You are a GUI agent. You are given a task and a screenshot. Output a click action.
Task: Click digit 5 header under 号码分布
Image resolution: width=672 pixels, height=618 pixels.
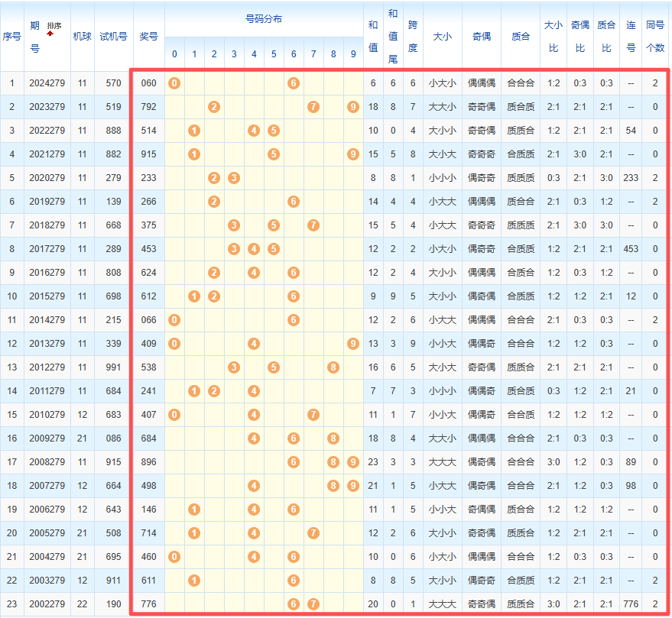point(274,54)
